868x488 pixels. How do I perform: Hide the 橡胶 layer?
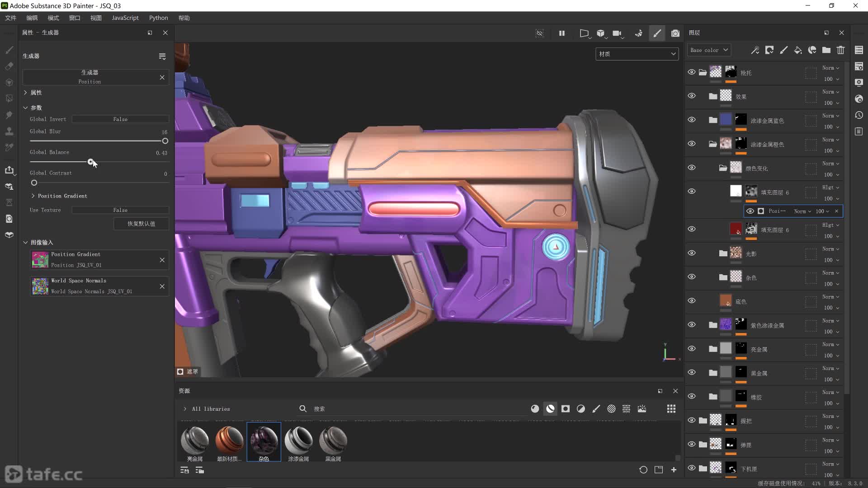tap(692, 396)
